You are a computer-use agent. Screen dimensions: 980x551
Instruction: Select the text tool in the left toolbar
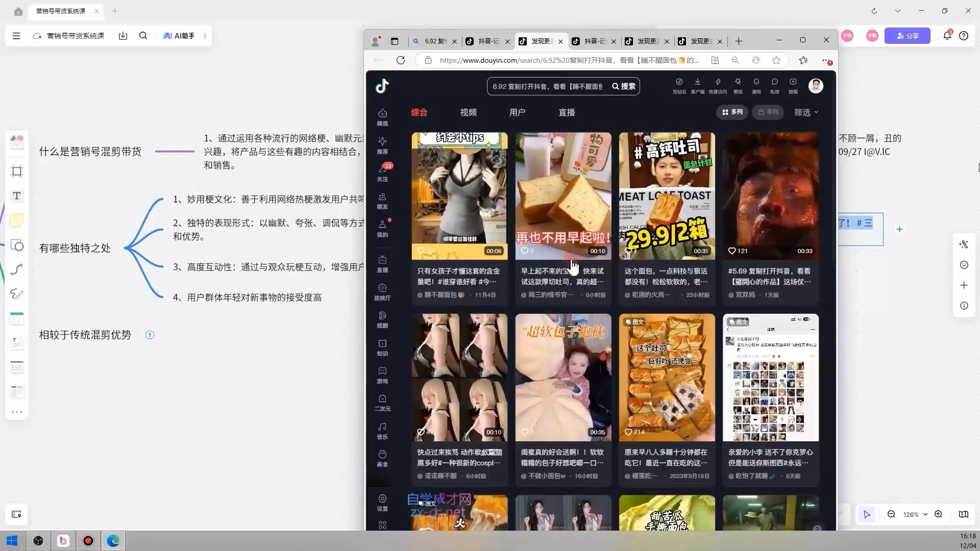point(17,195)
